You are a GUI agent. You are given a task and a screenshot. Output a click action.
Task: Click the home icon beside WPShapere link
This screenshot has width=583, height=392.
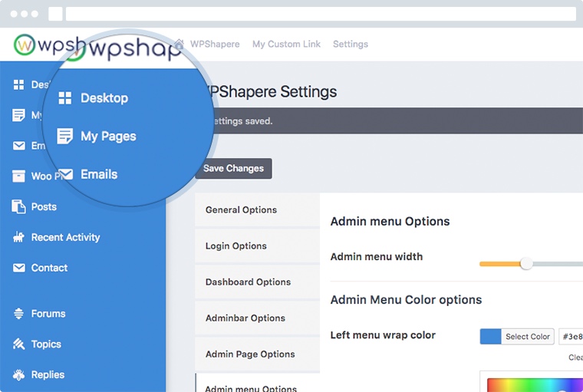(x=180, y=44)
